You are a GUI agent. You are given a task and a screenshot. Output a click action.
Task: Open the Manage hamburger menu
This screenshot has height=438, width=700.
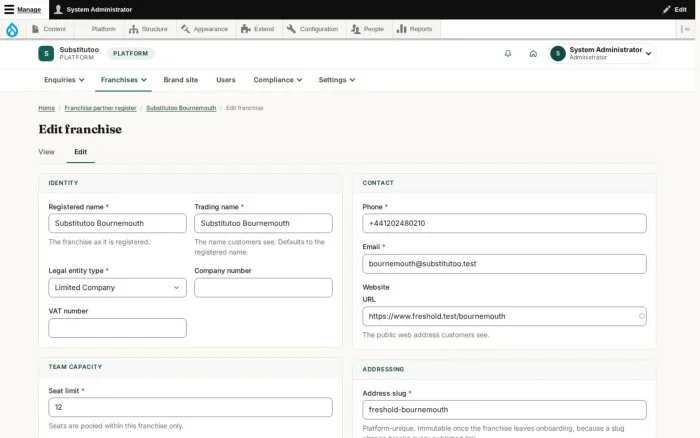coord(9,9)
